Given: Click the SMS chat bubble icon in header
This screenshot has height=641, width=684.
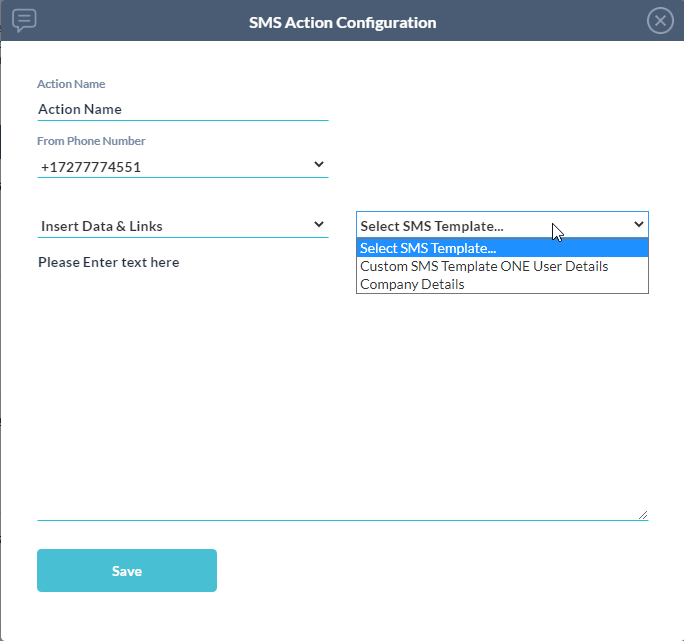Looking at the screenshot, I should pyautogui.click(x=25, y=20).
